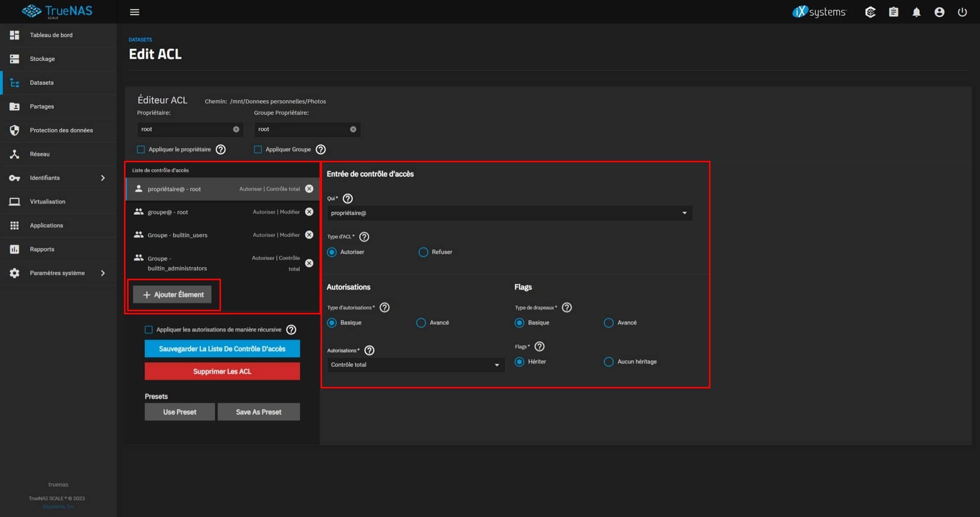This screenshot has height=517, width=980.
Task: Clear the Propriétaire root field
Action: (x=236, y=130)
